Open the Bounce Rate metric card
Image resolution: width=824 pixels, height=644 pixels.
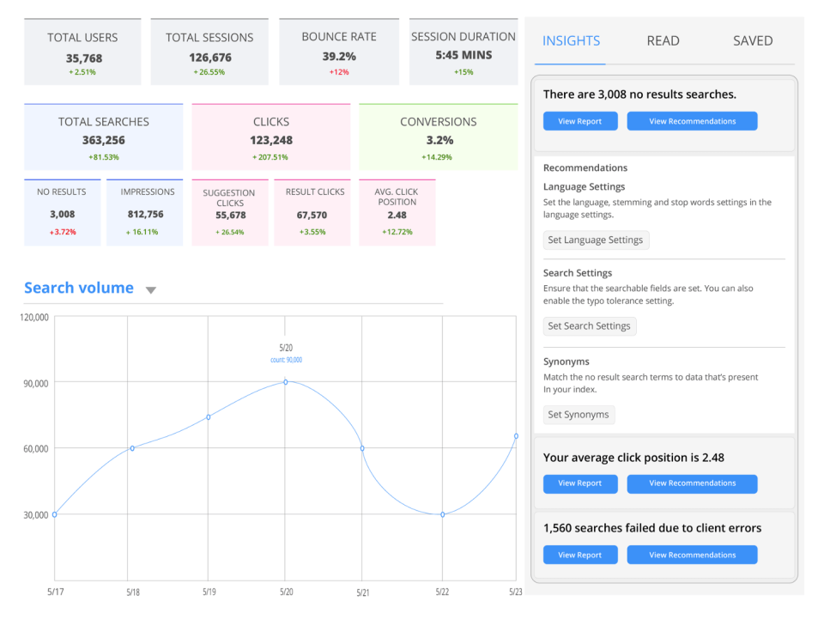pos(339,50)
